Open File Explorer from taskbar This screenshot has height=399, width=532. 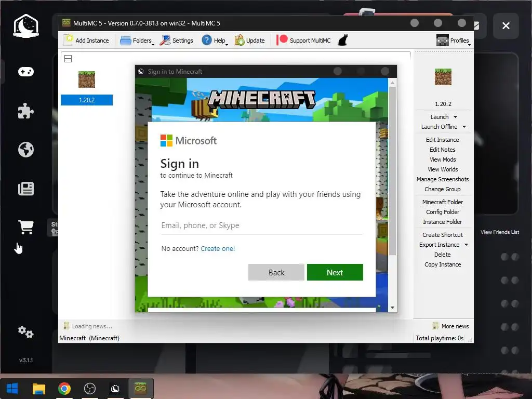click(38, 389)
